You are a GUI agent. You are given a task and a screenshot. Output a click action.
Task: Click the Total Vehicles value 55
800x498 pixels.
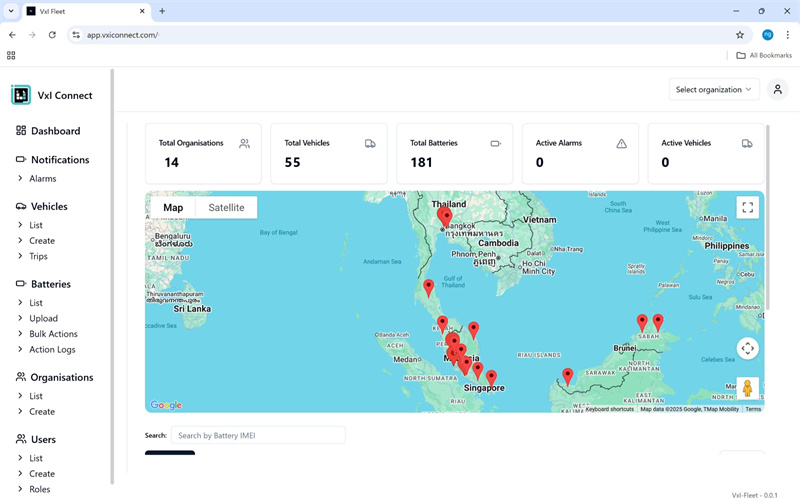pyautogui.click(x=292, y=162)
